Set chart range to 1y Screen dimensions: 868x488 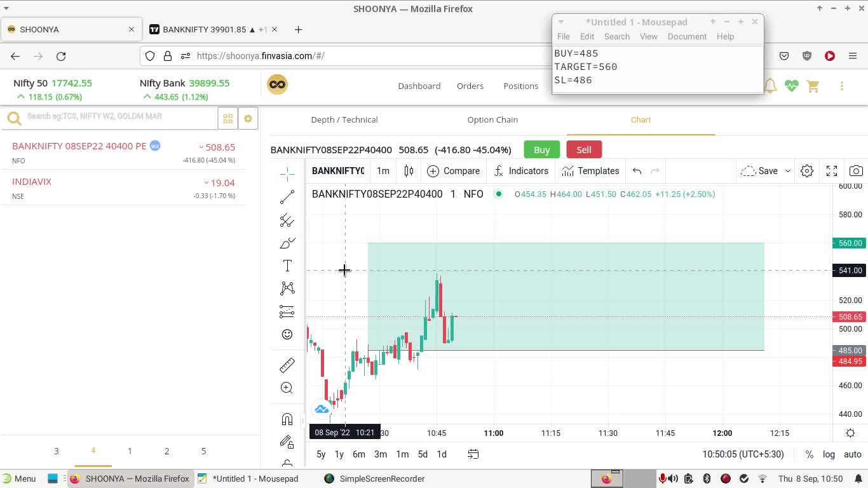339,454
